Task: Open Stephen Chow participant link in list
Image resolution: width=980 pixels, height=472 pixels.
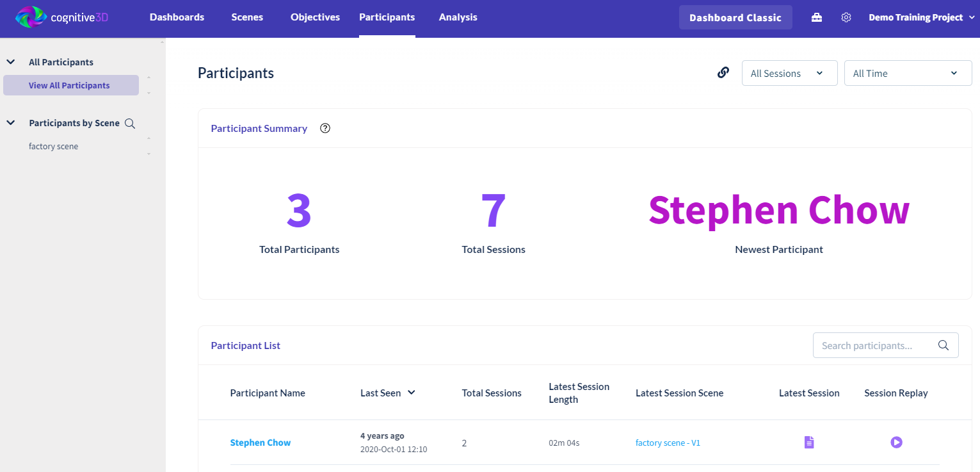Action: click(261, 443)
